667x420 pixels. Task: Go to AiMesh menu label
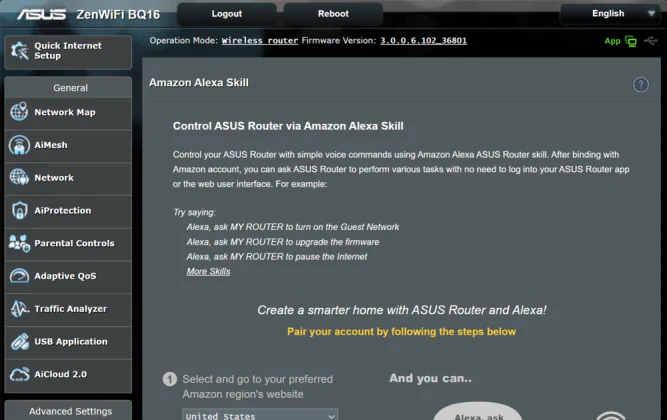(51, 145)
